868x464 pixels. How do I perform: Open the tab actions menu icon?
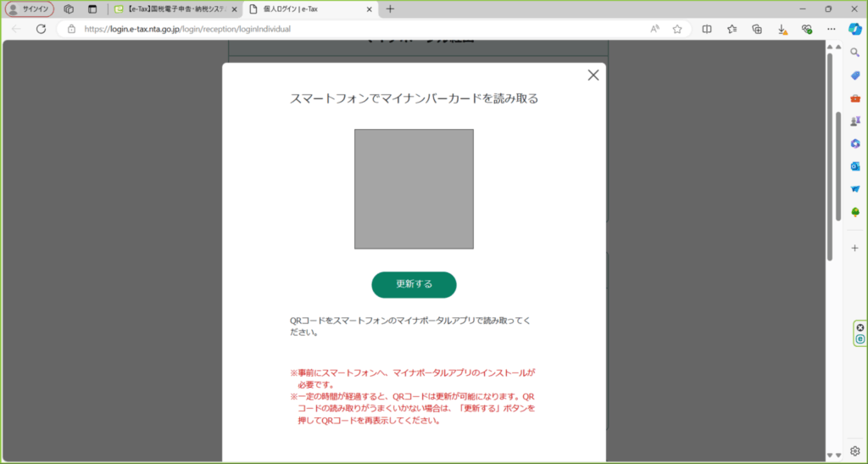click(x=92, y=8)
